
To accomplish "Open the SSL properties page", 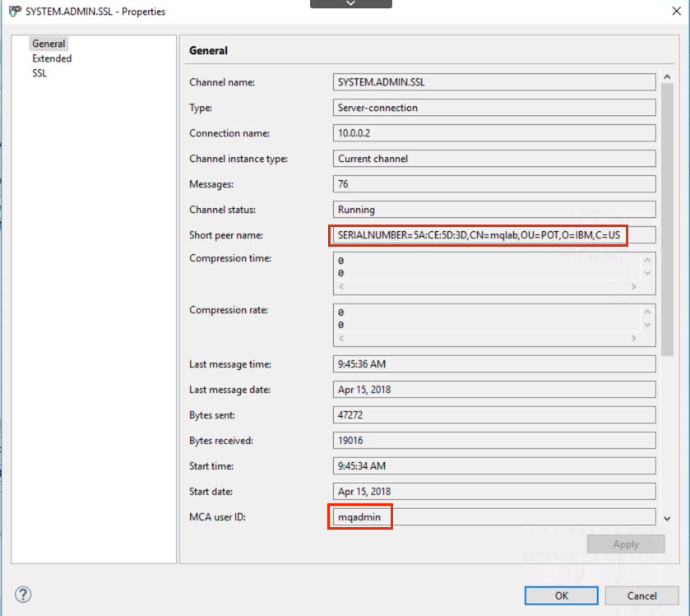I will point(39,73).
